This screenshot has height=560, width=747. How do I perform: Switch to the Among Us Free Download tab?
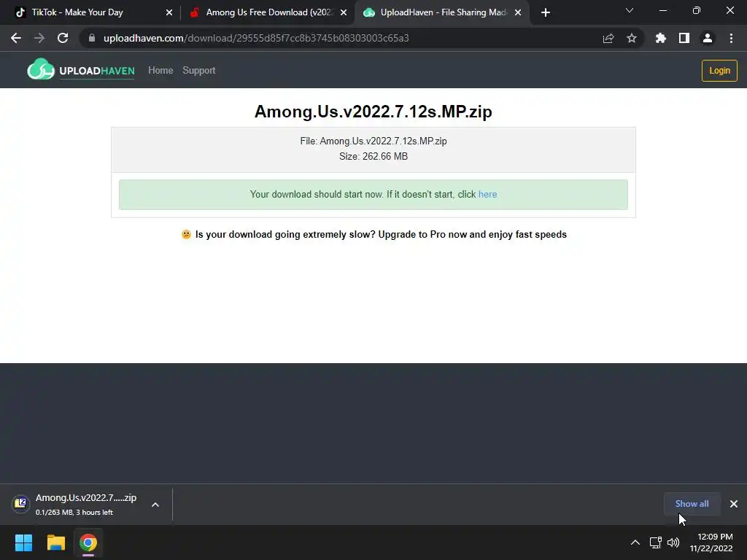[x=269, y=12]
